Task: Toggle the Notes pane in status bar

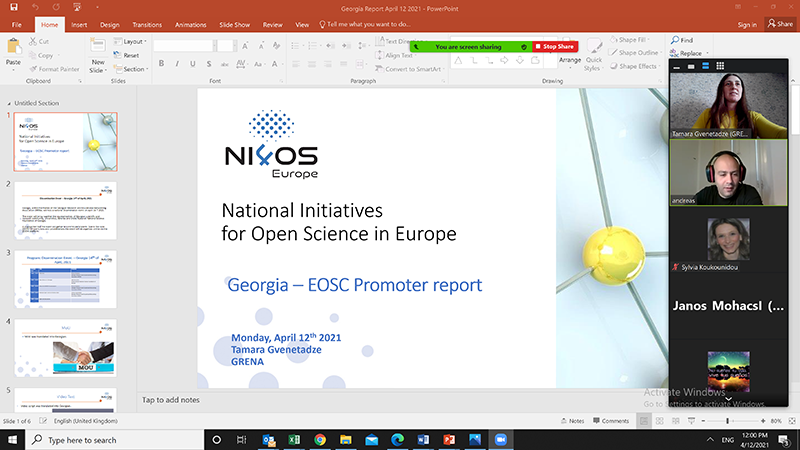Action: (x=572, y=421)
